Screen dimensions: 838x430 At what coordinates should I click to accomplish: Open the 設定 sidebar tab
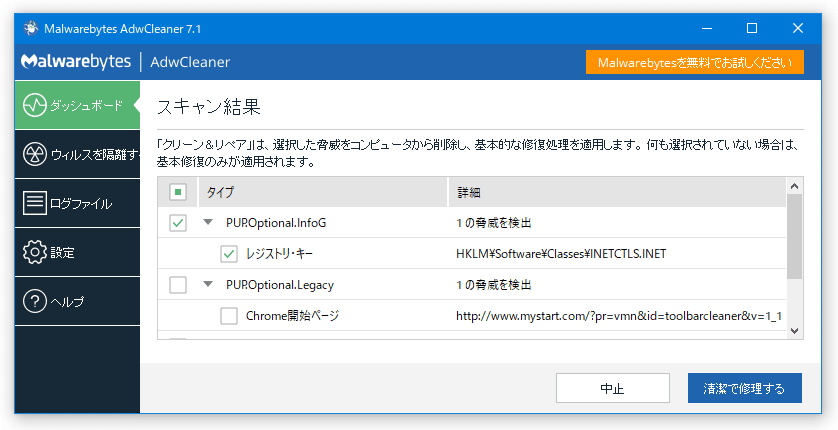77,252
